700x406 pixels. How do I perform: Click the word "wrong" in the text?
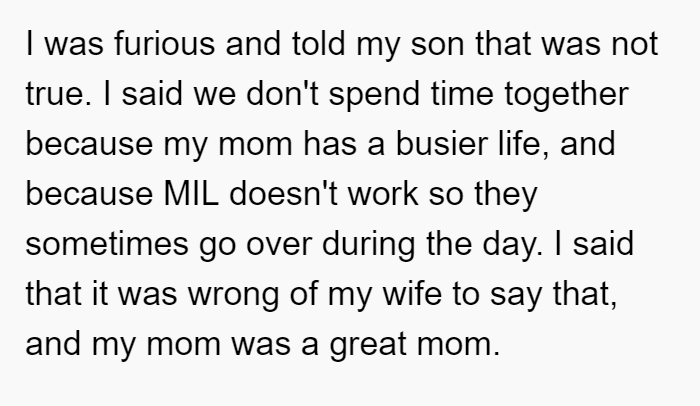pyautogui.click(x=233, y=294)
